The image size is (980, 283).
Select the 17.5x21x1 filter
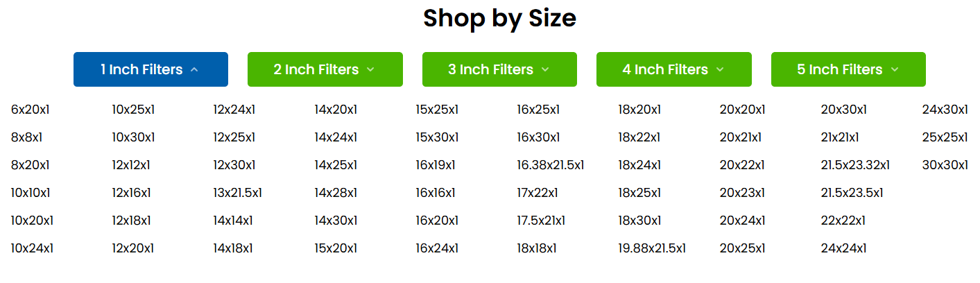(x=541, y=221)
